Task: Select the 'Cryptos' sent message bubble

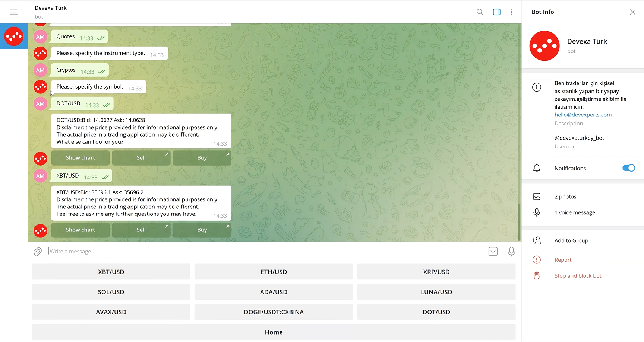Action: coord(80,70)
